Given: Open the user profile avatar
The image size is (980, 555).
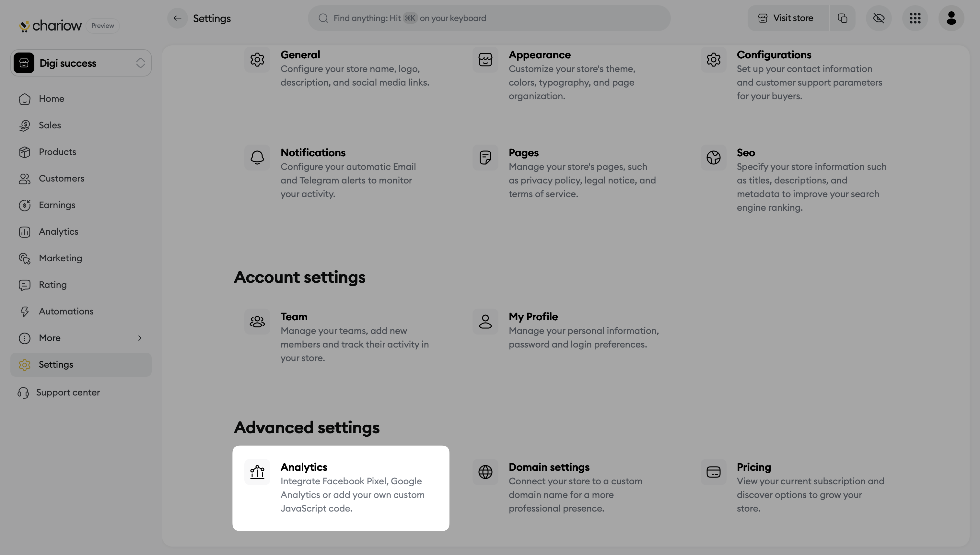Looking at the screenshot, I should click(951, 18).
